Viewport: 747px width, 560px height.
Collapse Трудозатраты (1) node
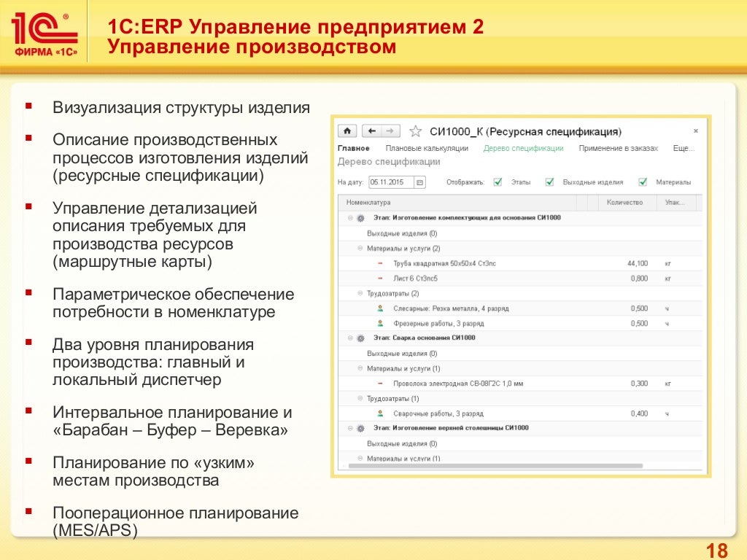tap(360, 398)
